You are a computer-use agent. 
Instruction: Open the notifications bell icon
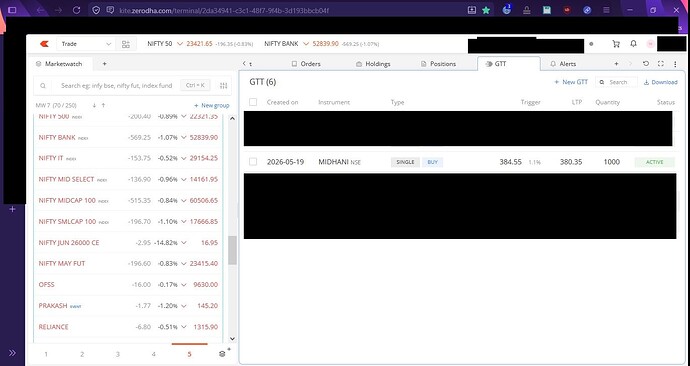pyautogui.click(x=633, y=44)
